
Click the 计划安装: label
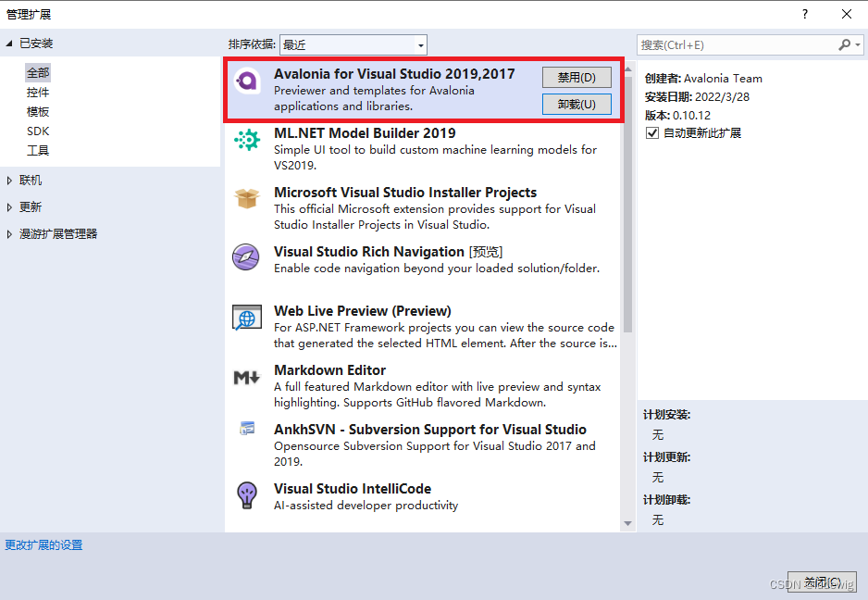666,415
